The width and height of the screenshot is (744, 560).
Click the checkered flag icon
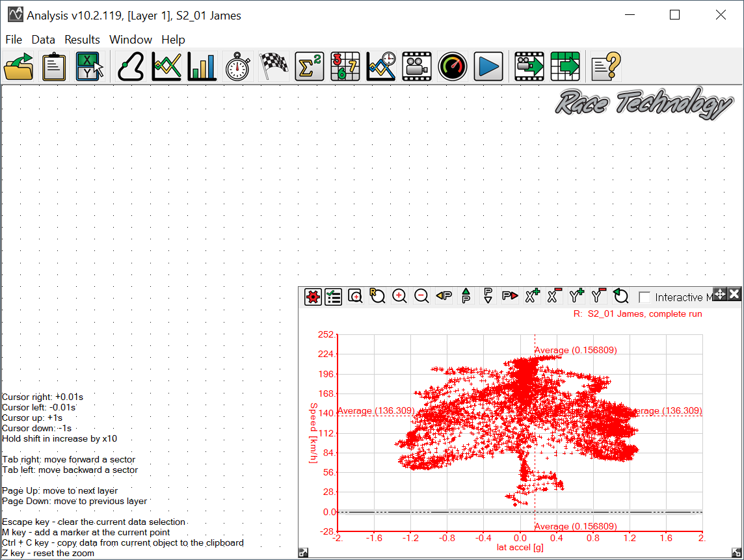point(274,66)
